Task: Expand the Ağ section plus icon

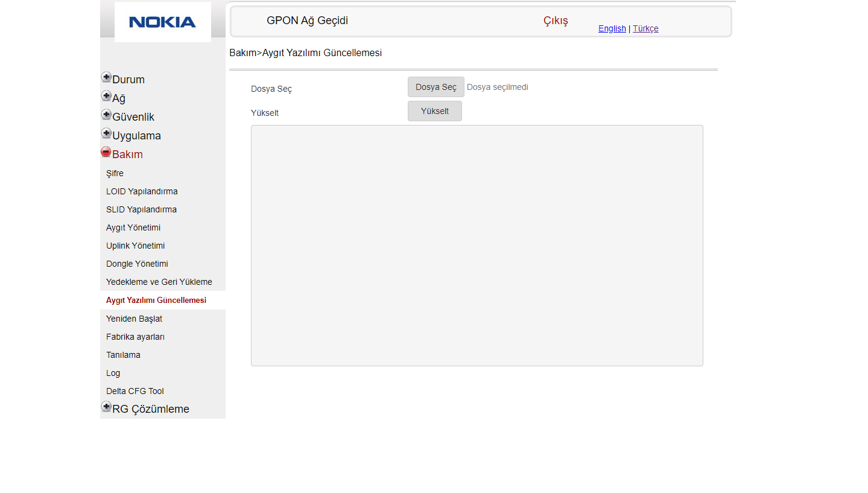Action: (106, 96)
